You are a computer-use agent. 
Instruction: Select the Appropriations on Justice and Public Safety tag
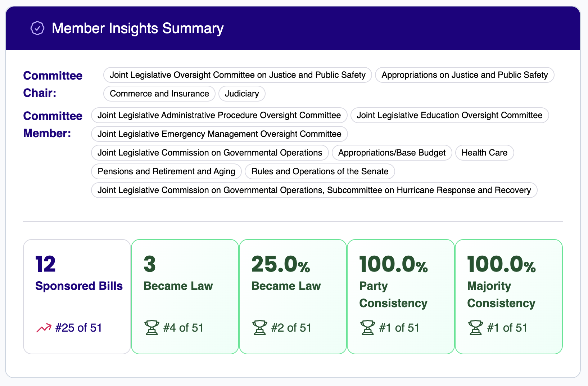465,75
